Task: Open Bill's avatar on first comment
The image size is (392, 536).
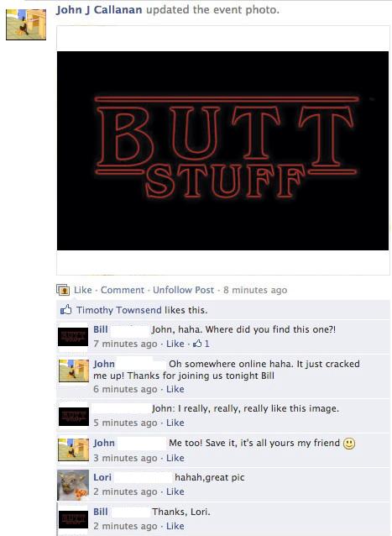Action: [x=73, y=337]
